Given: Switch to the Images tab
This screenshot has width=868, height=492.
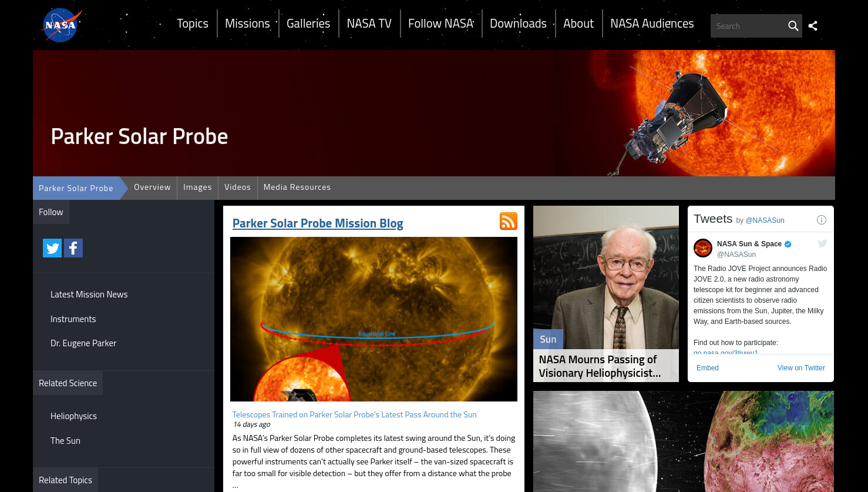Looking at the screenshot, I should (197, 188).
